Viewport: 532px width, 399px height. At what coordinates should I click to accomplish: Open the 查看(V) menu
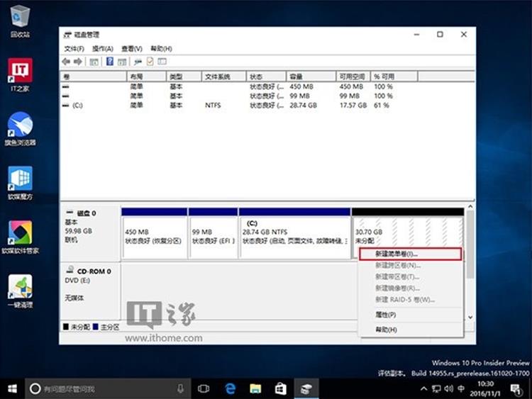(x=131, y=49)
